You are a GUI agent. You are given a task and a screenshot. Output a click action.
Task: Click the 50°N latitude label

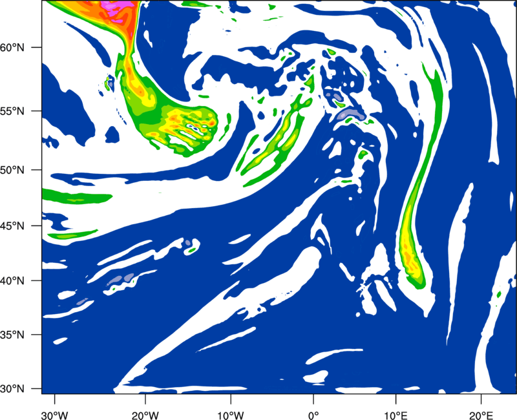(x=12, y=170)
